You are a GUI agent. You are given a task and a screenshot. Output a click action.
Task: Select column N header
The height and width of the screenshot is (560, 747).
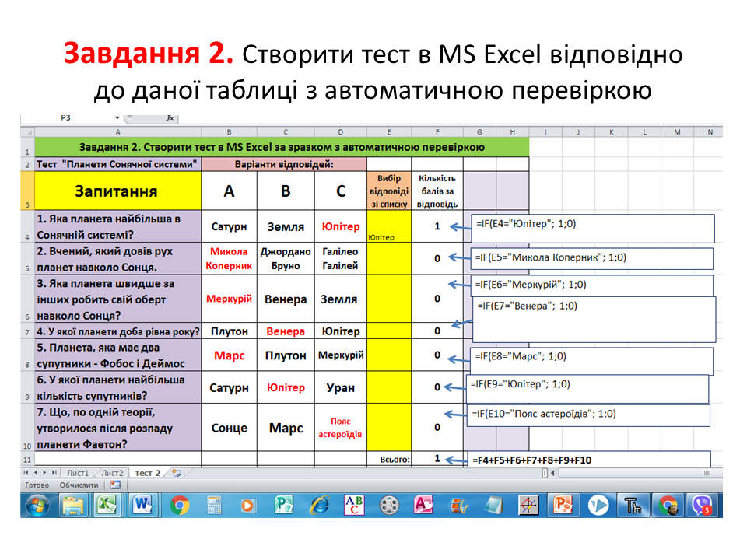(710, 132)
